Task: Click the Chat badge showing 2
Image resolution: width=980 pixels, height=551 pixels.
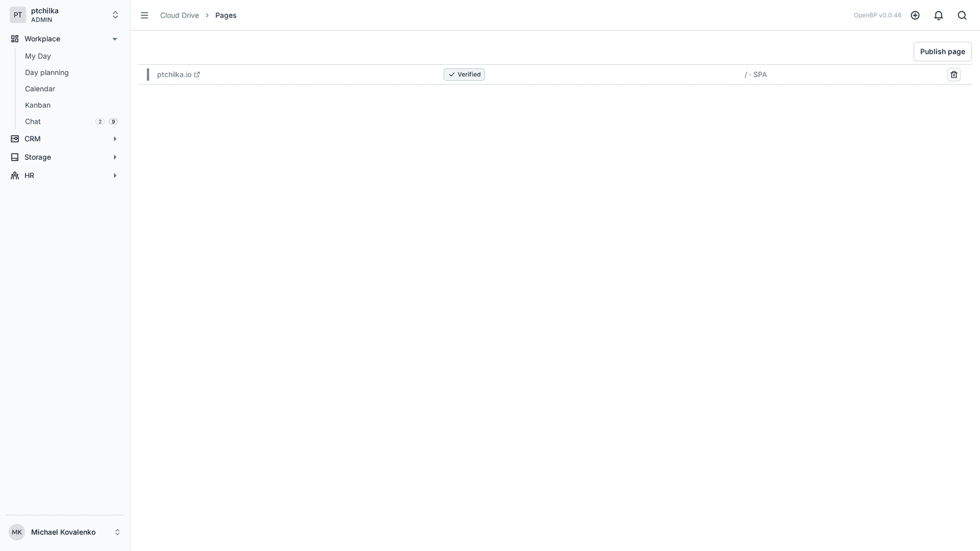Action: [x=100, y=122]
